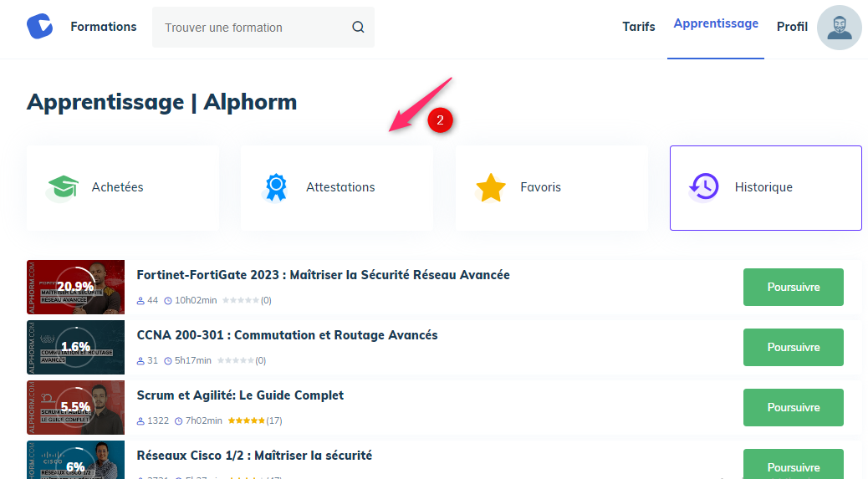Click the 5h17min duration text

[193, 360]
